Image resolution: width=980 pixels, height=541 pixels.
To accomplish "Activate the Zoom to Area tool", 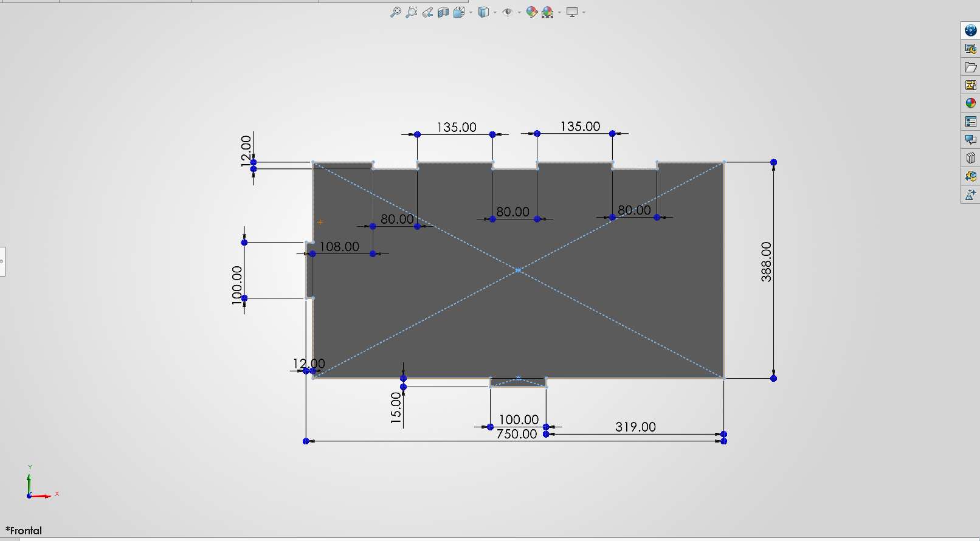I will click(x=412, y=12).
